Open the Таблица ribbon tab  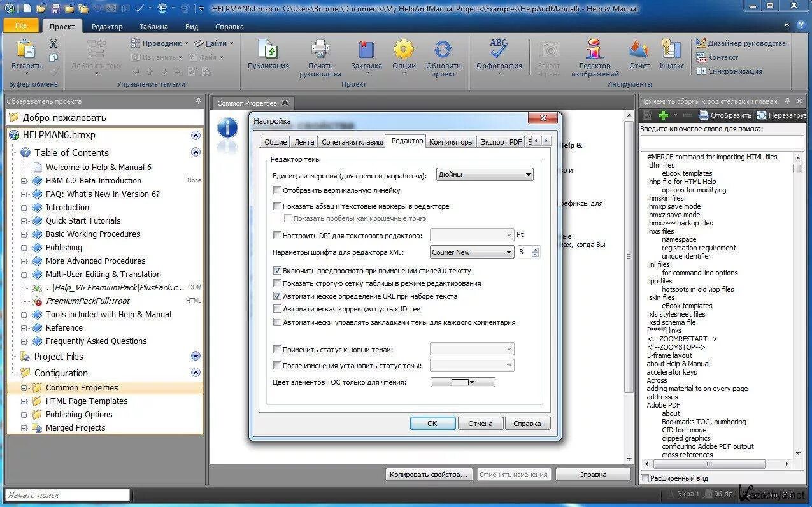tap(154, 27)
